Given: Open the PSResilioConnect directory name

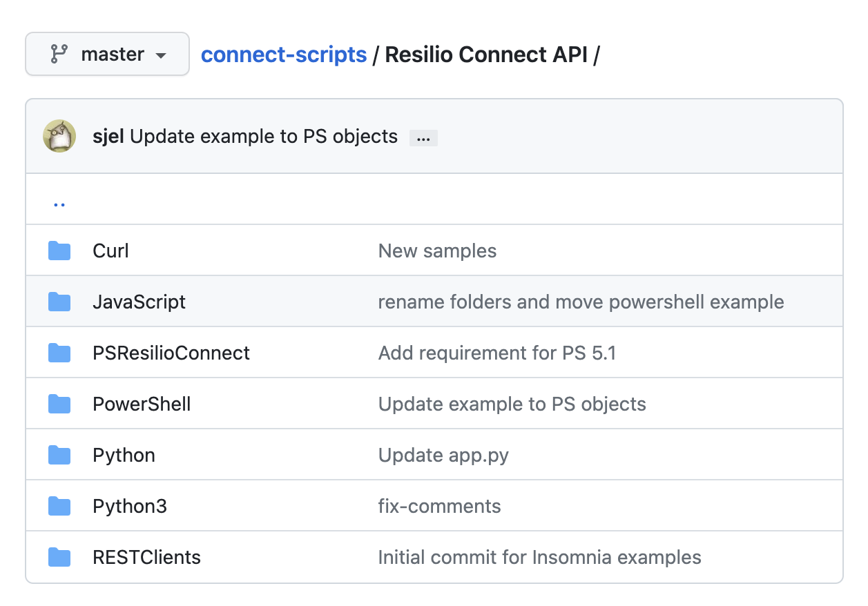Looking at the screenshot, I should pyautogui.click(x=171, y=353).
